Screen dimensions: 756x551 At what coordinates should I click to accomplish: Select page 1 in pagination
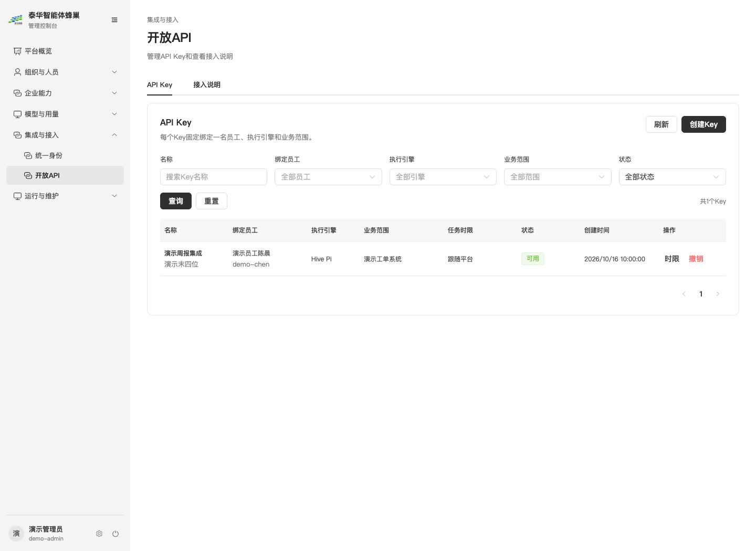701,294
